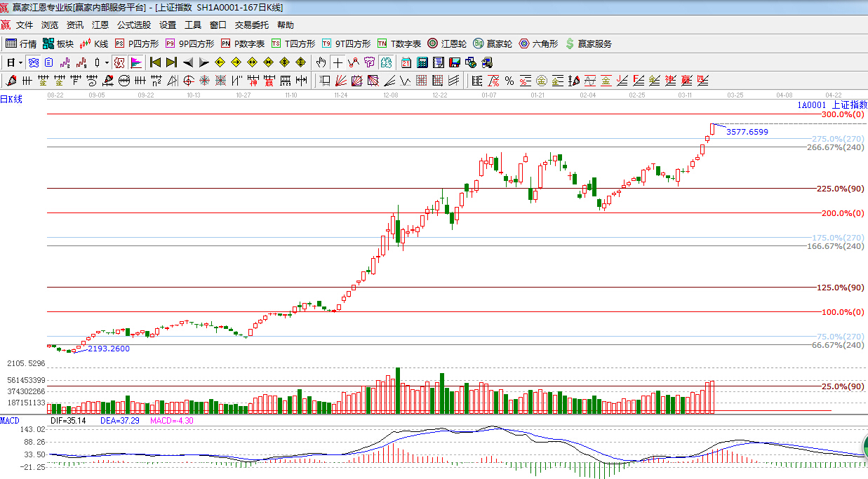Click the 3577.6599 price label on chart
The image size is (868, 479).
point(747,131)
